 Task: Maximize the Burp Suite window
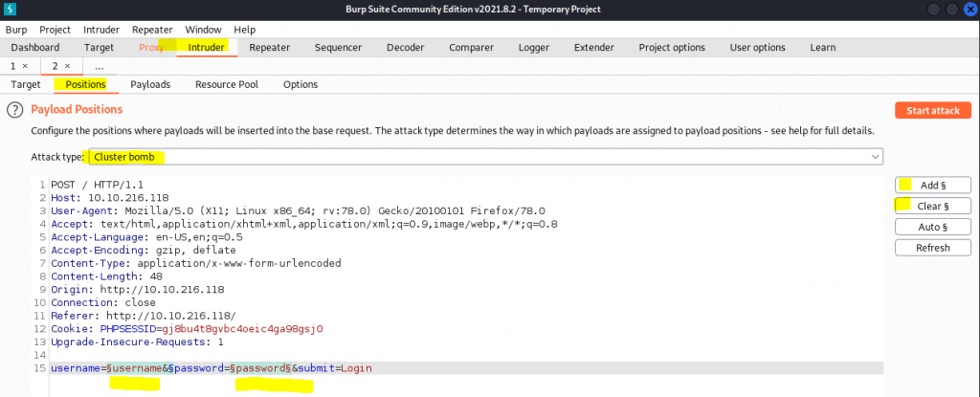click(x=952, y=10)
